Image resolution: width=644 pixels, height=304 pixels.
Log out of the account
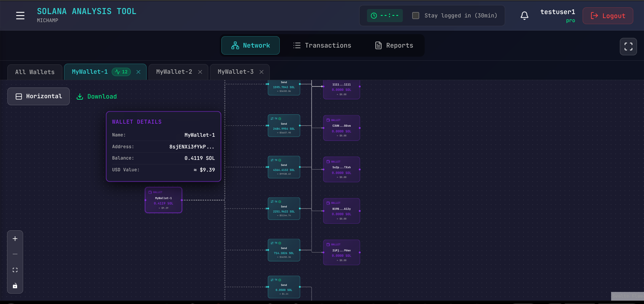tap(607, 16)
